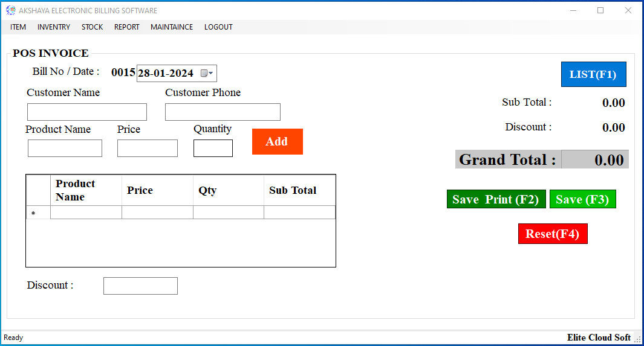The width and height of the screenshot is (644, 346).
Task: Focus the Quantity input box
Action: click(213, 149)
